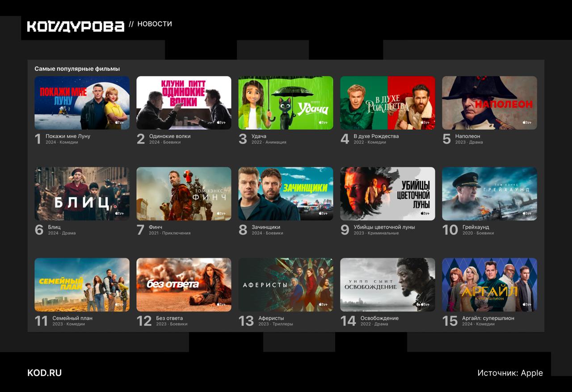Open the «Финч» poster with robot
This screenshot has width=572, height=392.
point(184,194)
